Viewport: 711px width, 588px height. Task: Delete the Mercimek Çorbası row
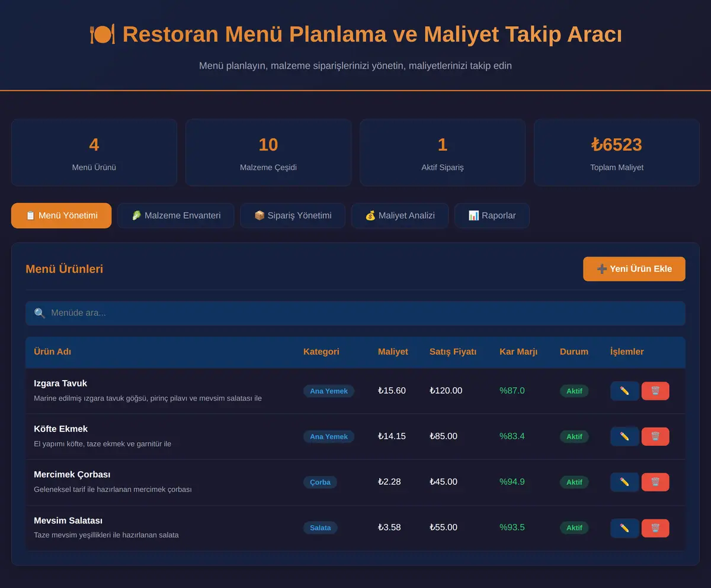tap(655, 482)
